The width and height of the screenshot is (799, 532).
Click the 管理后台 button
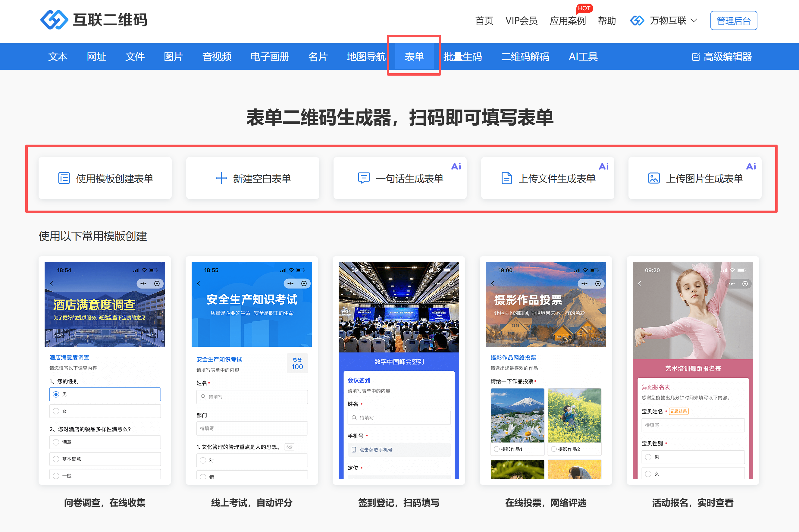734,21
